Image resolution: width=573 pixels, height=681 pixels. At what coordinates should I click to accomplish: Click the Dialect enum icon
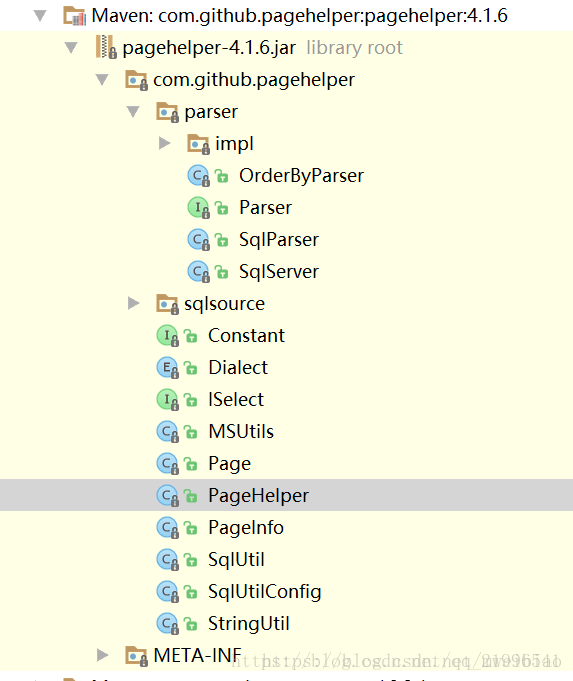(x=168, y=368)
